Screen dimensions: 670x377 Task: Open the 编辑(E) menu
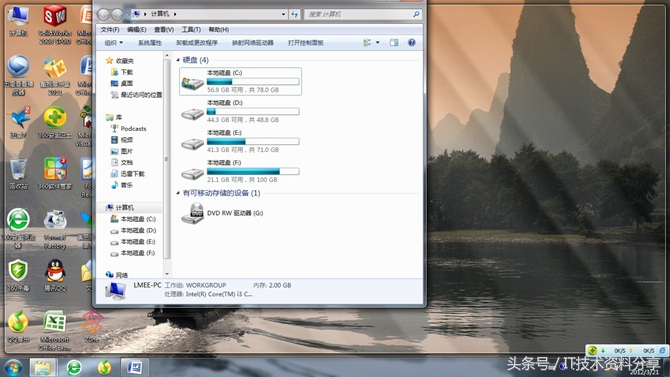(136, 29)
